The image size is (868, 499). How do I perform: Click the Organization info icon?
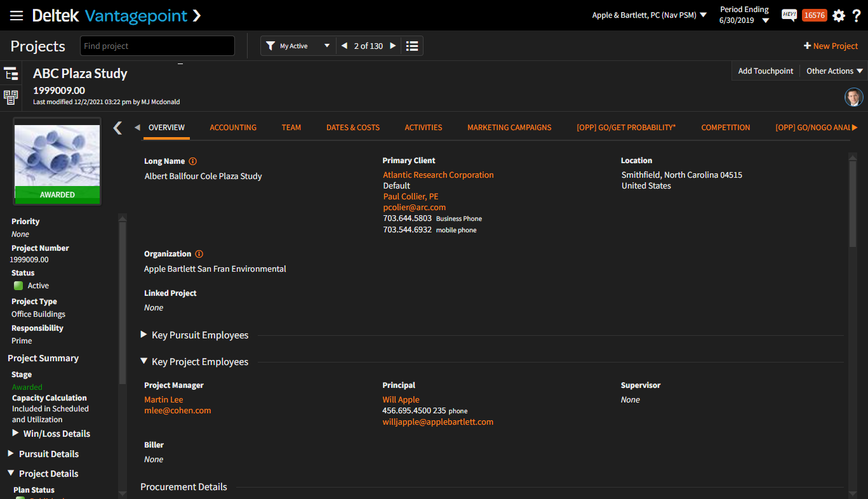(x=199, y=254)
